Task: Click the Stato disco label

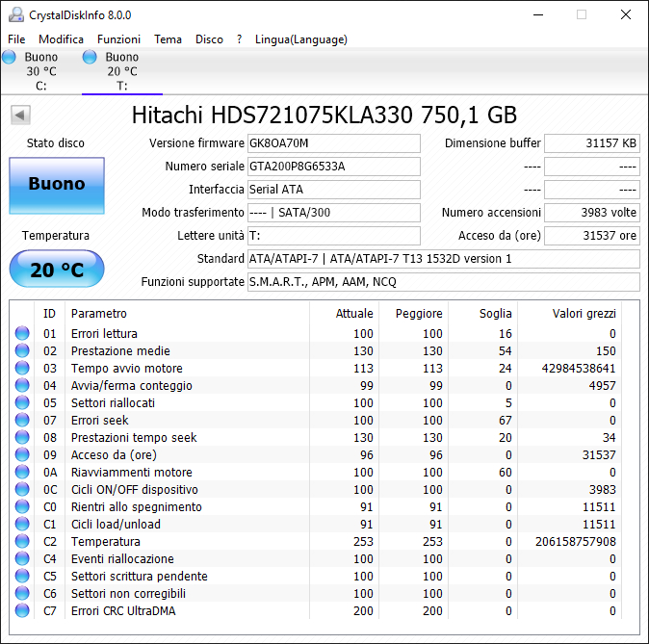Action: [56, 143]
